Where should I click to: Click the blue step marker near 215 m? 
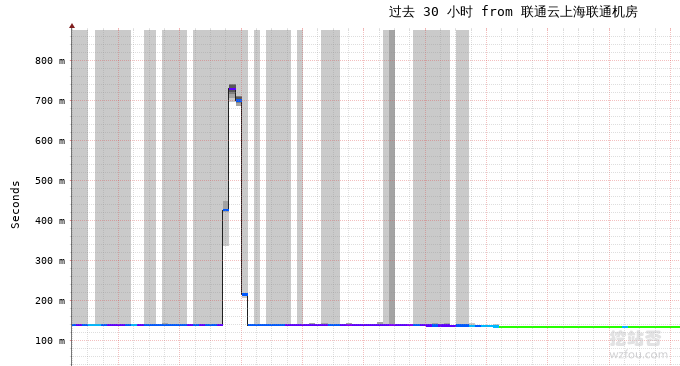click(245, 294)
